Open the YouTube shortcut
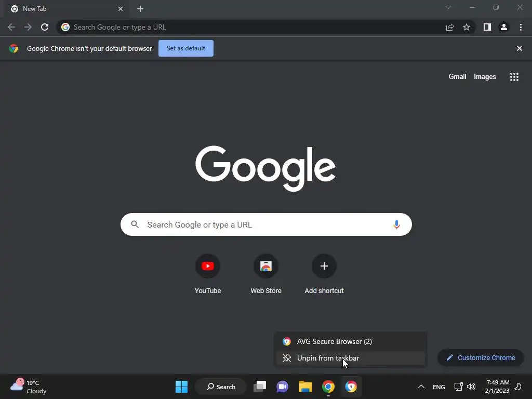Viewport: 532px width, 399px height. [x=208, y=274]
